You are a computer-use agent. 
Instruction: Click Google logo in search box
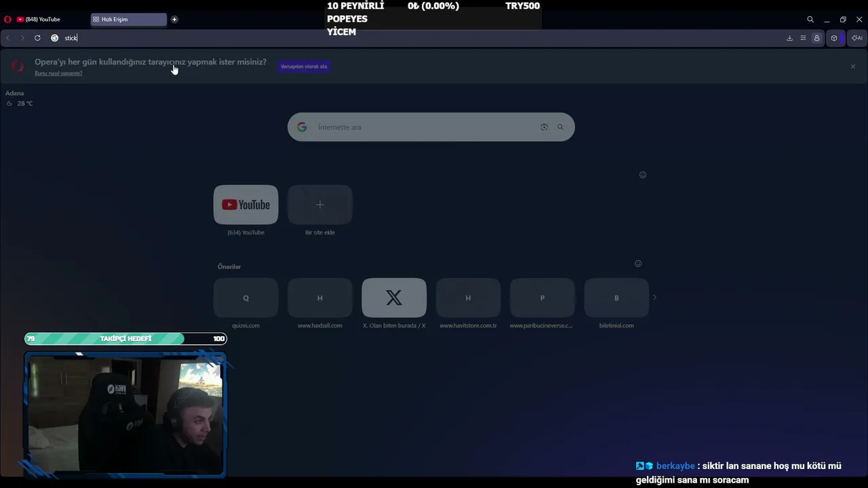coord(302,127)
